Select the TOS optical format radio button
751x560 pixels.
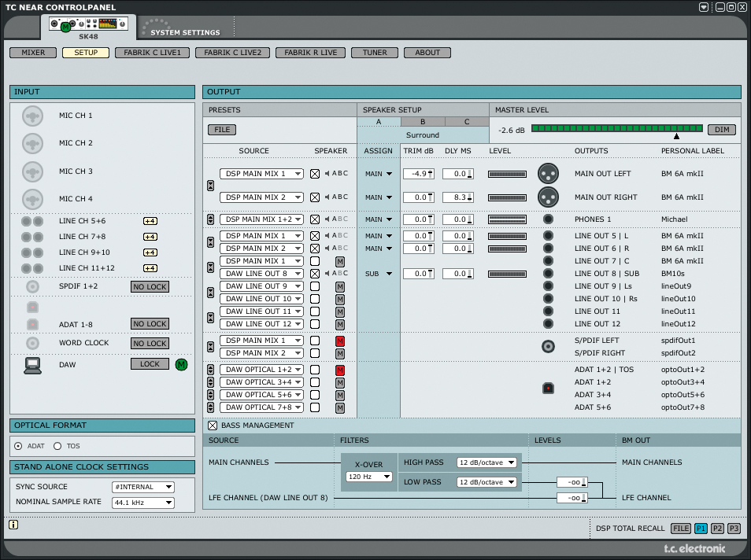point(57,446)
